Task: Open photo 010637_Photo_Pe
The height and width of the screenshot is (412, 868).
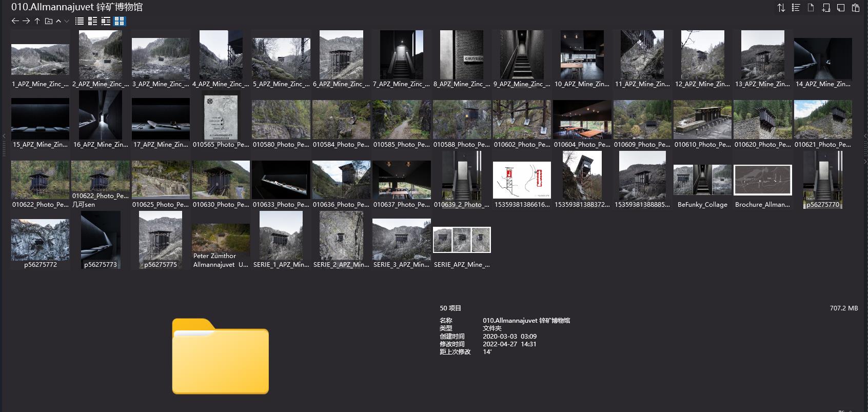Action: coord(402,180)
